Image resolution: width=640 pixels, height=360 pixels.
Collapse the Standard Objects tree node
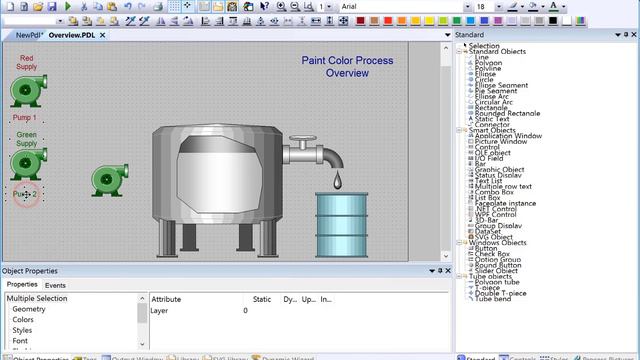coord(459,51)
